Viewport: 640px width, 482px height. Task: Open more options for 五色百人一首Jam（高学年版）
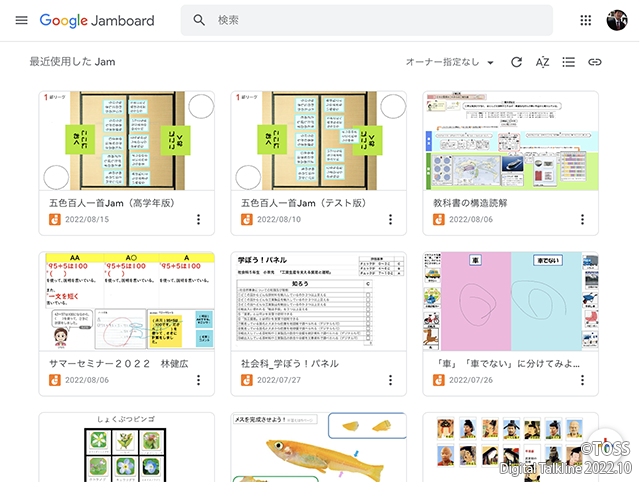pos(198,219)
